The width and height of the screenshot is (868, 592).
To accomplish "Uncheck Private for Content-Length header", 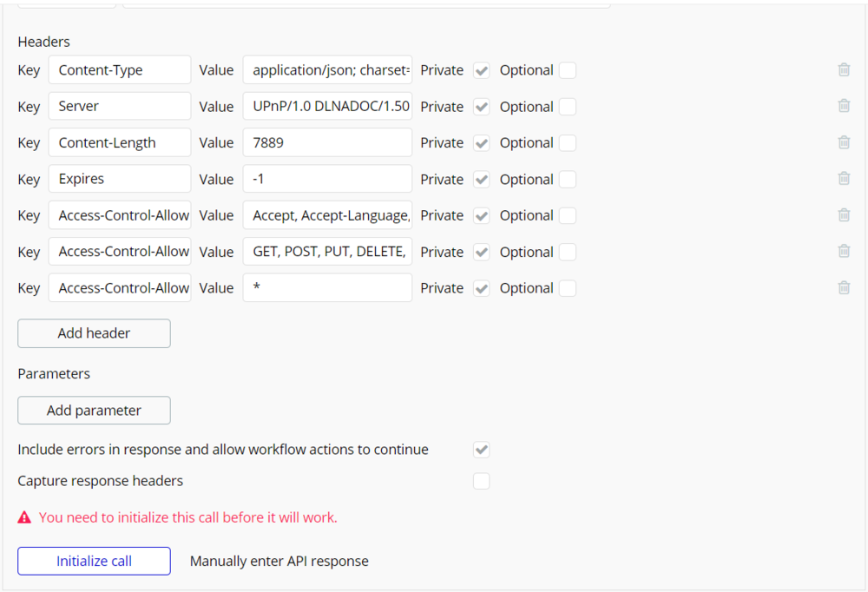I will click(482, 143).
